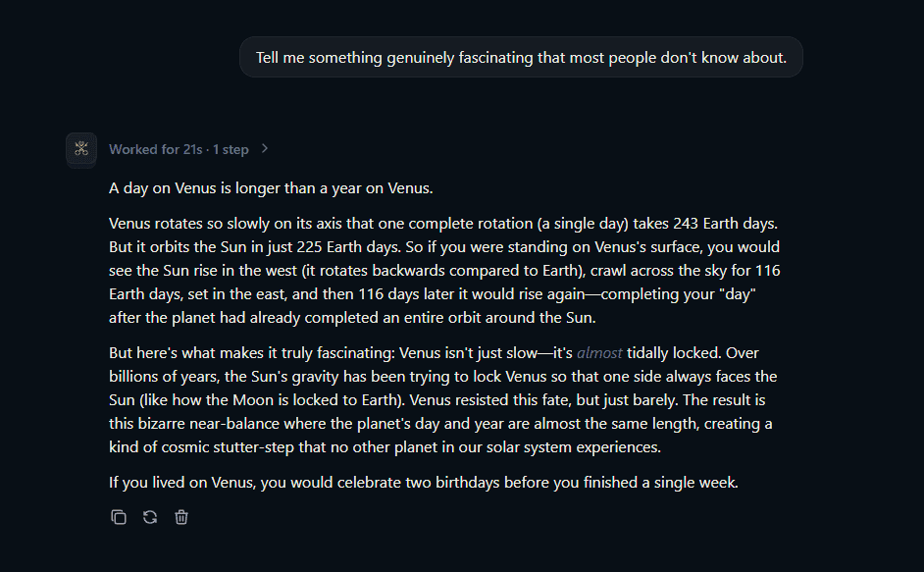Click the words 'tidally locked'
924x572 pixels.
[673, 353]
